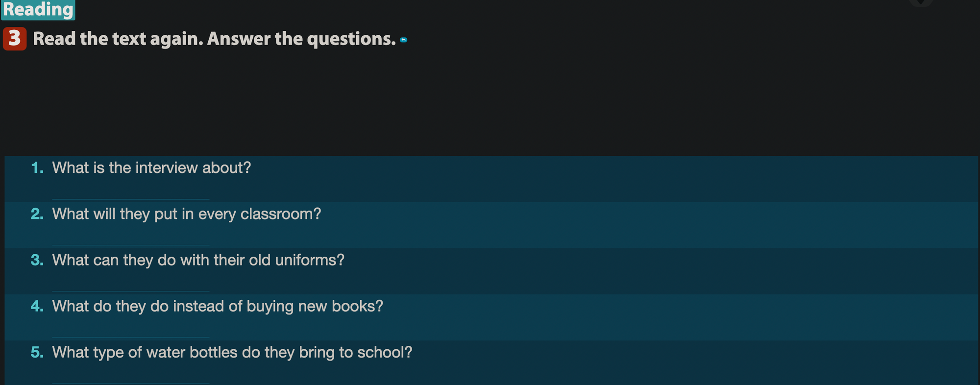Click the teal number 1 list marker
Viewport: 980px width, 385px height.
37,168
